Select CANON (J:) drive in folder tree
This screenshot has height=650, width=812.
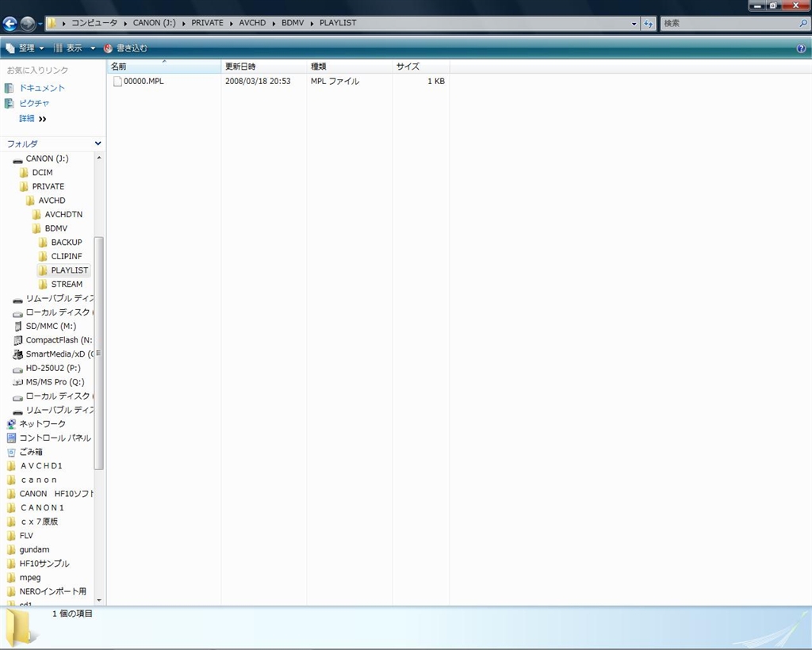47,159
